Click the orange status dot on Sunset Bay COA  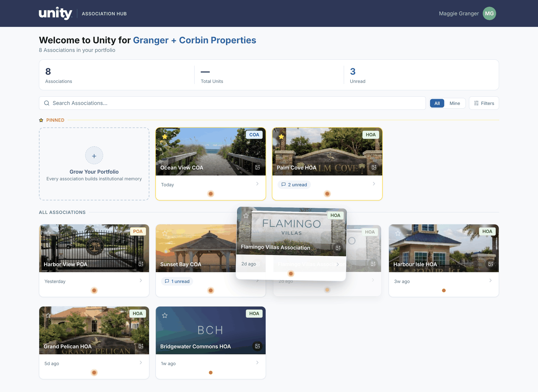(x=211, y=291)
